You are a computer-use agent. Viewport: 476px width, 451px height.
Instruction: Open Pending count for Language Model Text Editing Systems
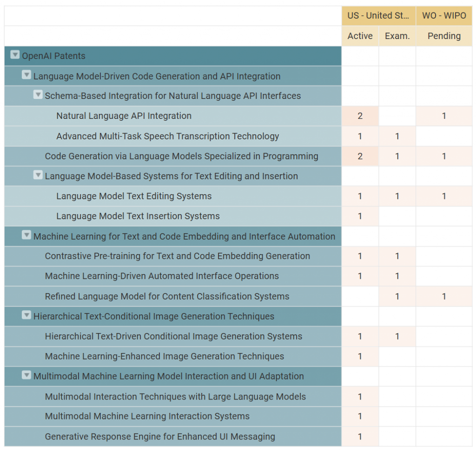tap(444, 196)
